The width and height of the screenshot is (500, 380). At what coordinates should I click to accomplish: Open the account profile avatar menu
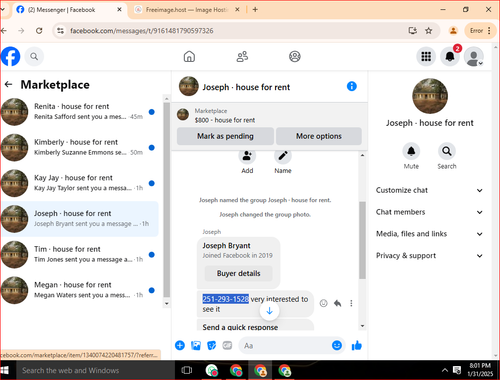[474, 56]
